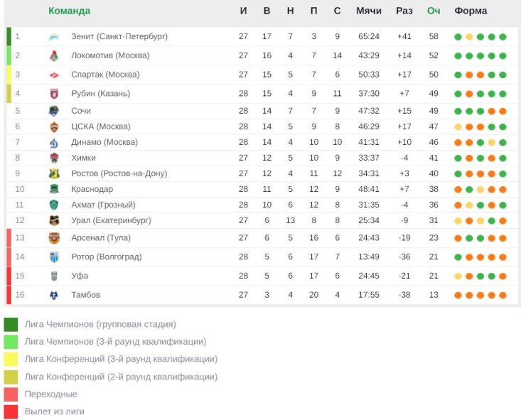
Task: Click the Команда column header
Action: pos(70,11)
